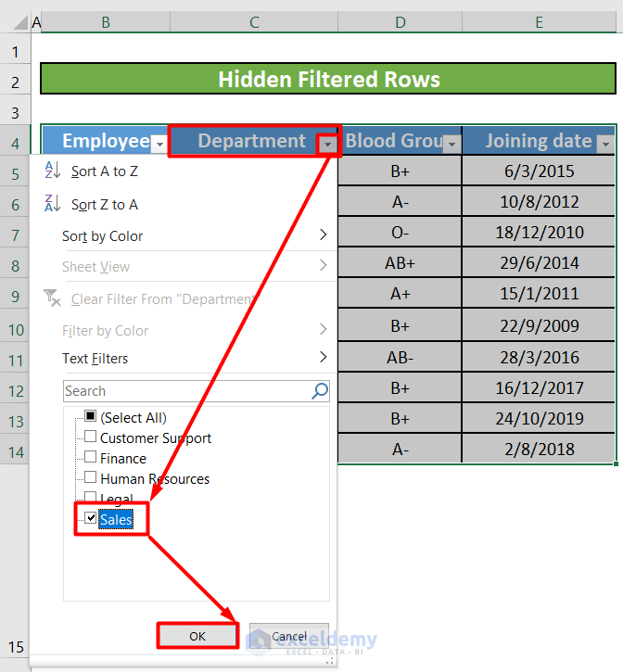
Task: Click the Clear Filter funnel icon
Action: [52, 298]
